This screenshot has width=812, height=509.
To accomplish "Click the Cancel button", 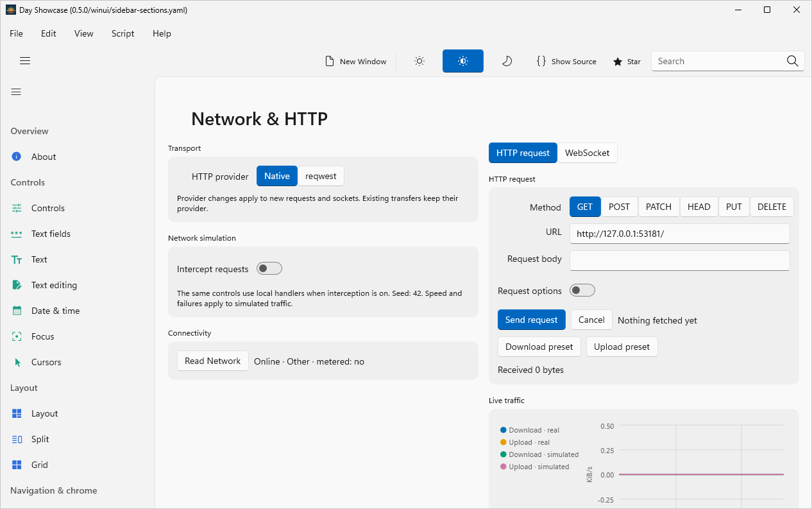I will click(591, 320).
